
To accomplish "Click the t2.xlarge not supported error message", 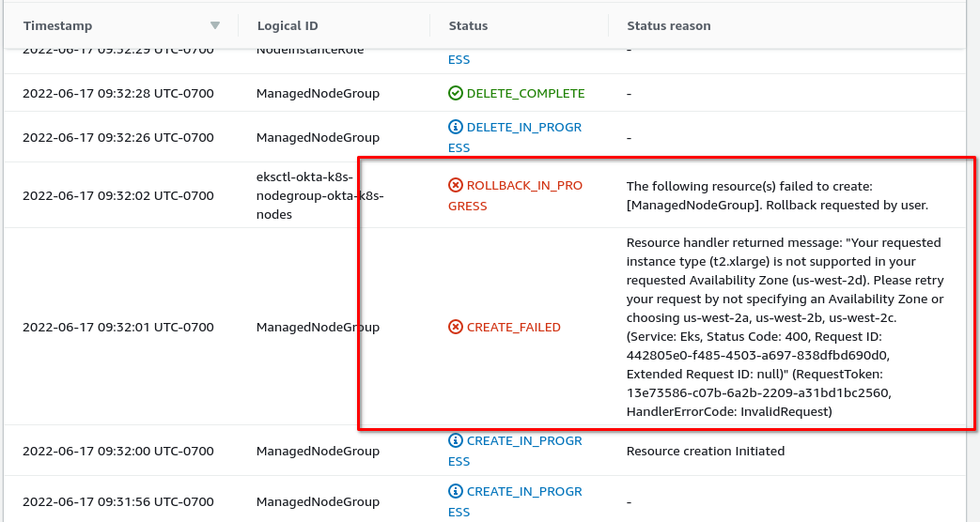I will 786,327.
